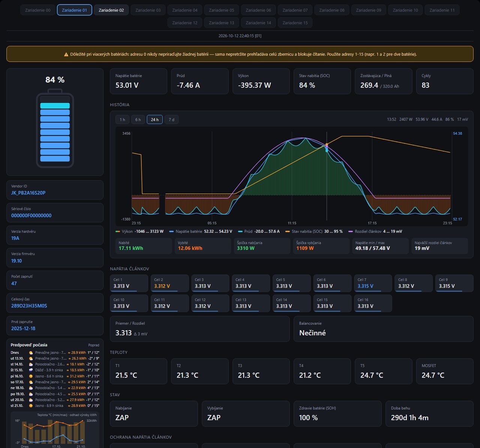The image size is (480, 448).
Task: Toggle Rozdiel článkov legend entry
Action: tap(375, 232)
